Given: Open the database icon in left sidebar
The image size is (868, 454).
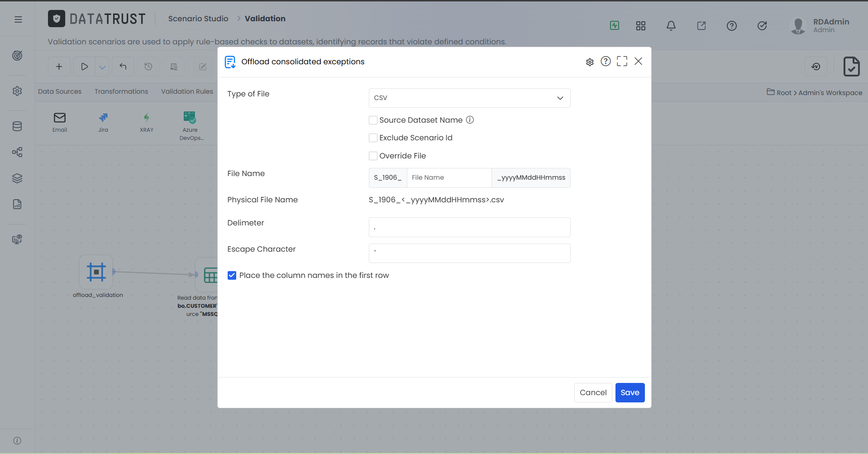Looking at the screenshot, I should (17, 126).
